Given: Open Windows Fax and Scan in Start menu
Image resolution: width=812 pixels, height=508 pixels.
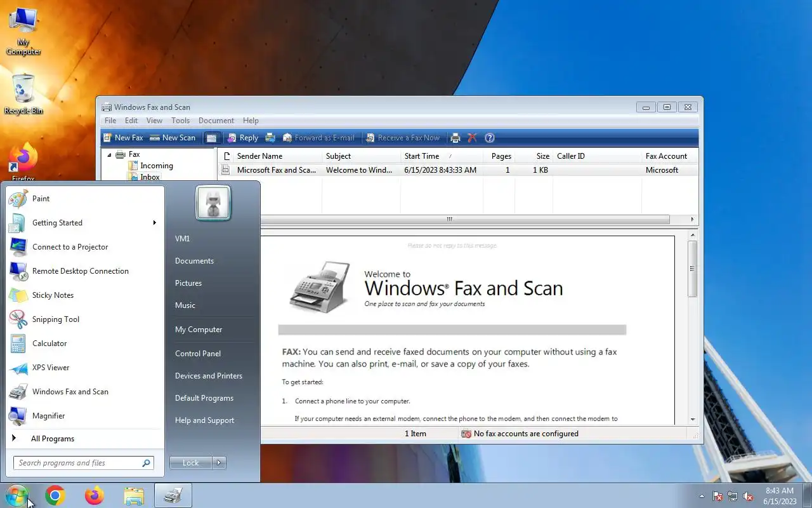Looking at the screenshot, I should point(85,392).
